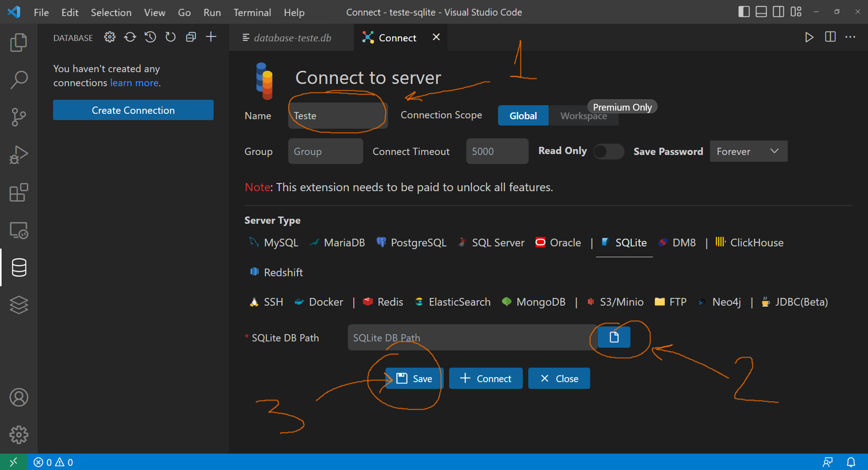The height and width of the screenshot is (470, 868).
Task: Open more editor actions ellipsis menu
Action: point(850,37)
